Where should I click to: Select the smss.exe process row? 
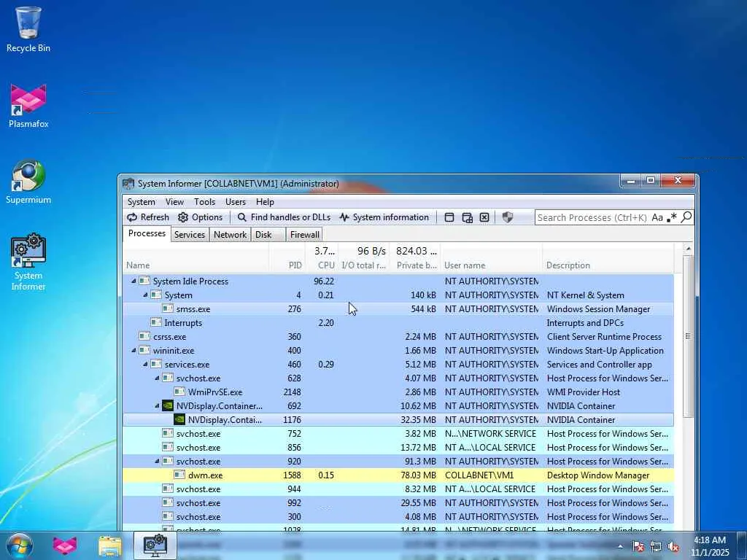point(398,309)
